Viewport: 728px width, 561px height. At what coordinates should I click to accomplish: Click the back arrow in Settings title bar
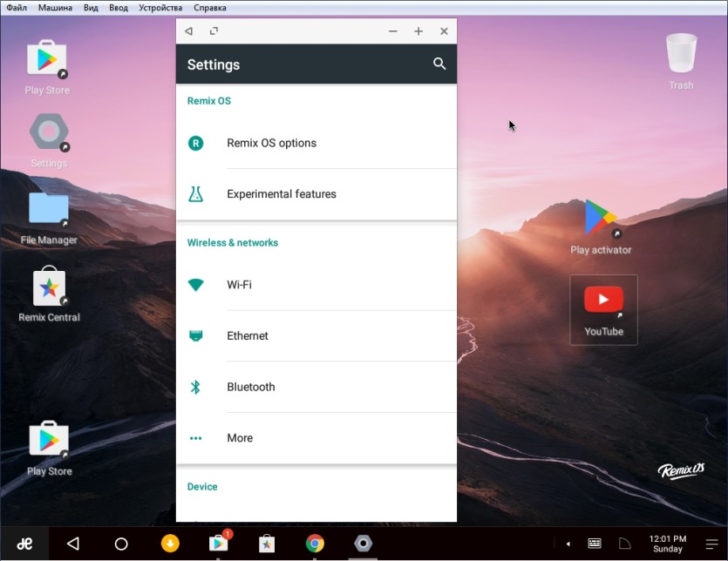[188, 31]
